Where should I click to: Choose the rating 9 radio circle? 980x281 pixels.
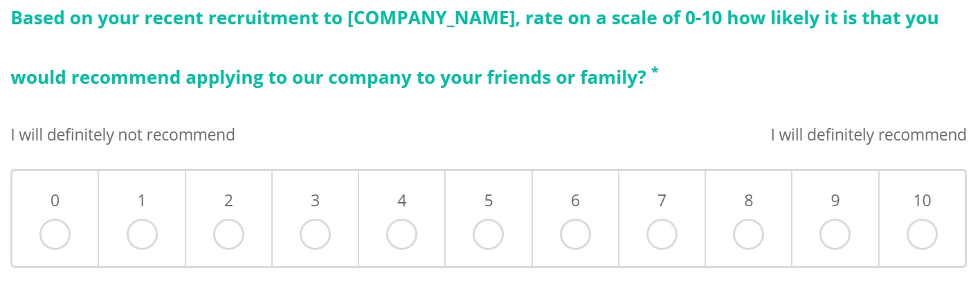835,235
